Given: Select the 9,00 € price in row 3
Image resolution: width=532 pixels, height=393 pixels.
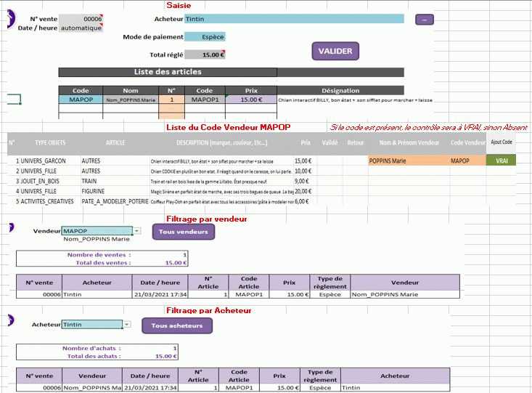Looking at the screenshot, I should coord(302,181).
